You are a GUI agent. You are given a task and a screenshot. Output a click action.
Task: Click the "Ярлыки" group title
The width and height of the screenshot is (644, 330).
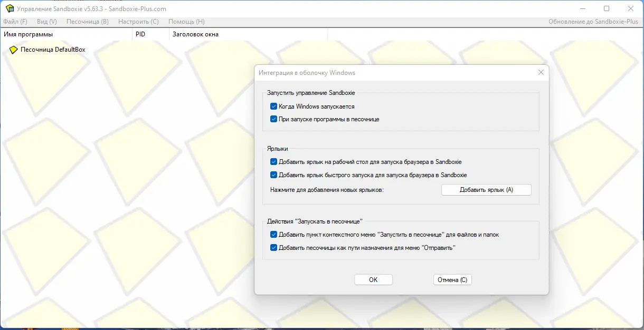pos(278,149)
